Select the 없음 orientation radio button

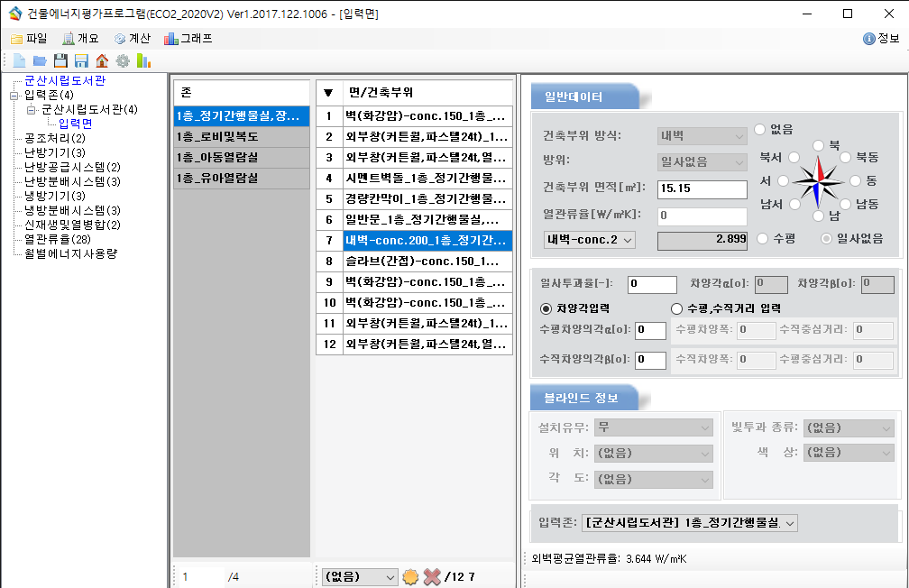pyautogui.click(x=760, y=130)
